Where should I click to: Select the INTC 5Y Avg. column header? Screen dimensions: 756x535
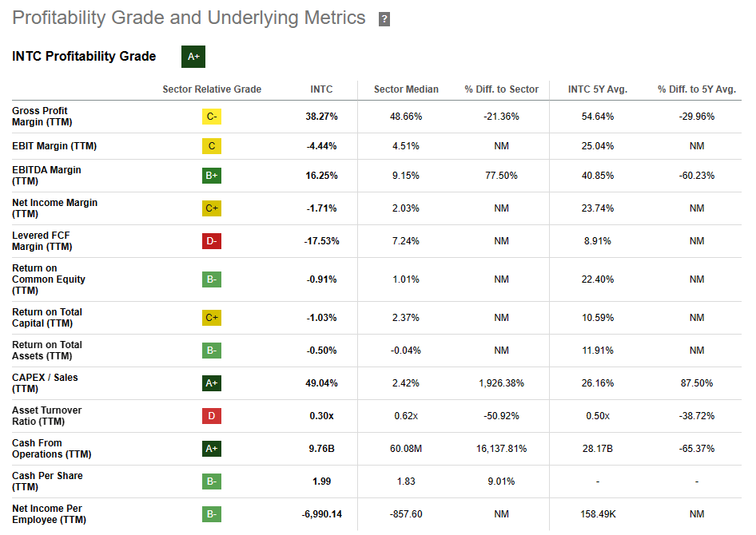point(598,89)
